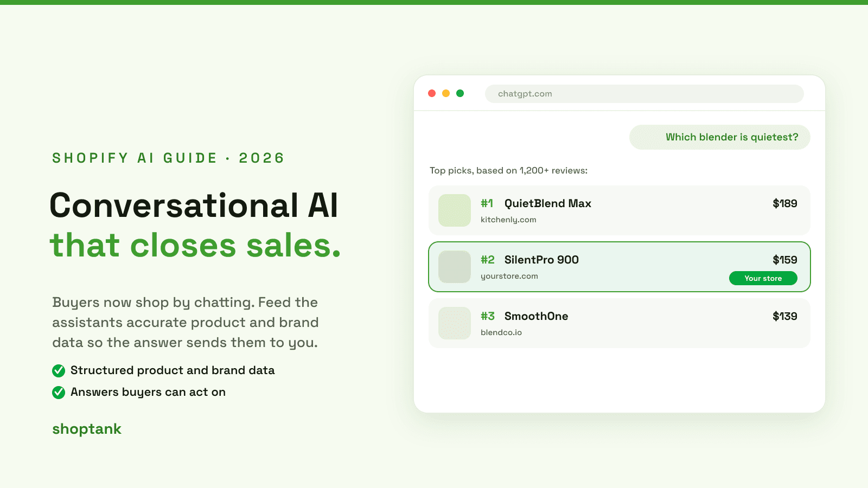Click the 'Buyers now shop by chatting' paragraph
Image resolution: width=868 pixels, height=488 pixels.
[185, 322]
